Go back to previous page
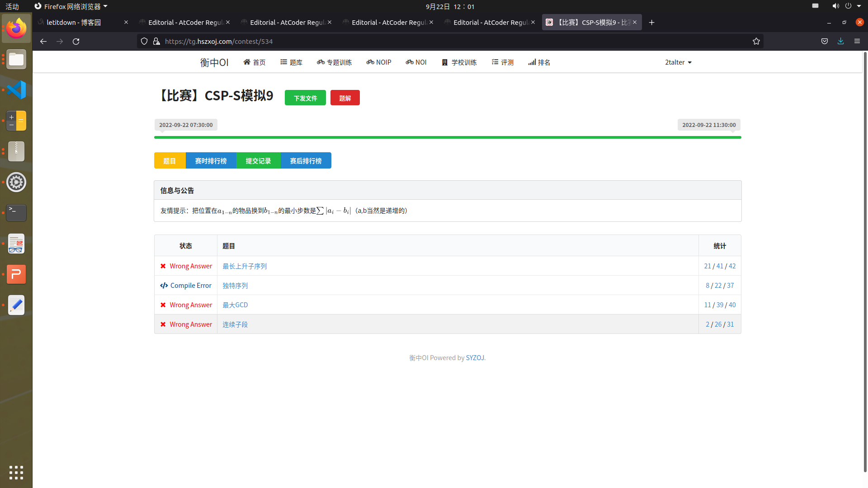868x488 pixels. (x=43, y=41)
